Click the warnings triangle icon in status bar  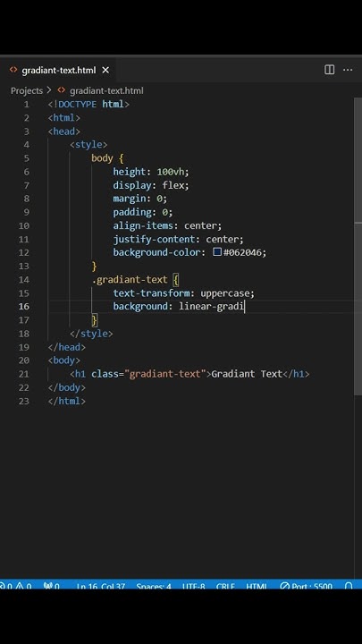pyautogui.click(x=20, y=586)
